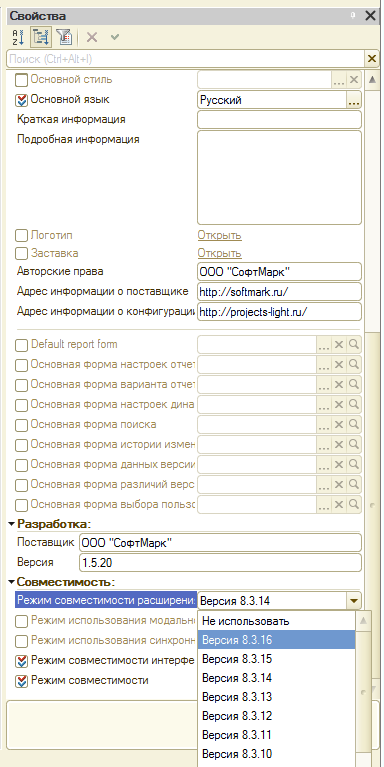The height and width of the screenshot is (767, 384).
Task: Open the Default report form with magnifier icon
Action: 354,345
